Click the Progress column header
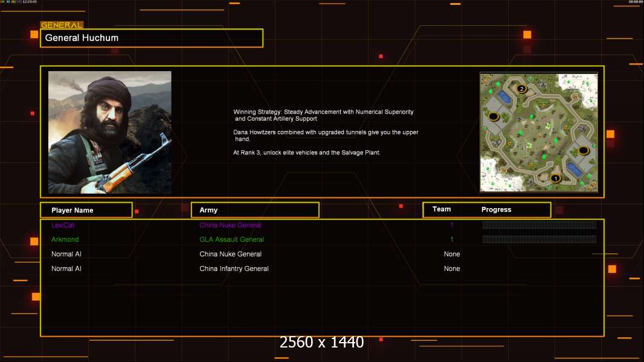The image size is (644, 362). click(x=496, y=210)
